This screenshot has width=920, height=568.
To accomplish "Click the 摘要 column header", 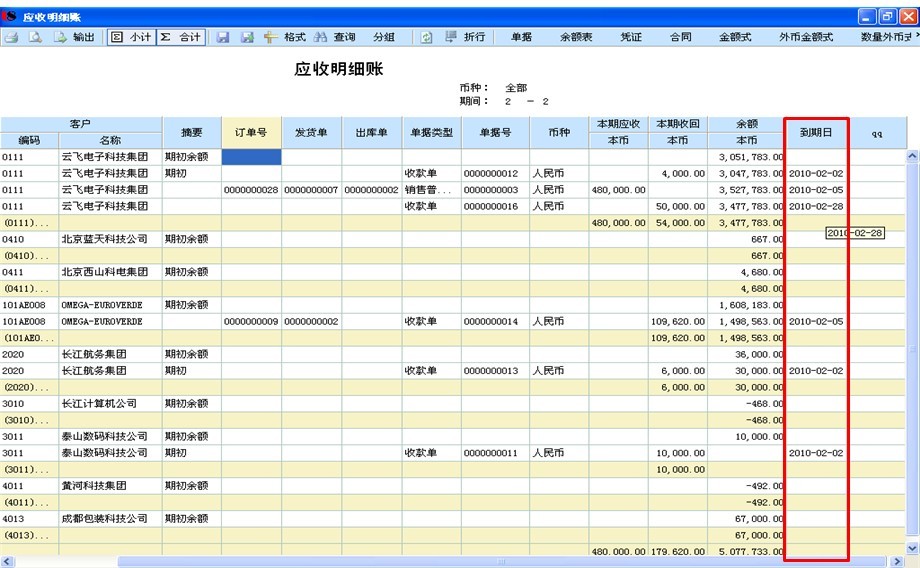I will (x=192, y=133).
